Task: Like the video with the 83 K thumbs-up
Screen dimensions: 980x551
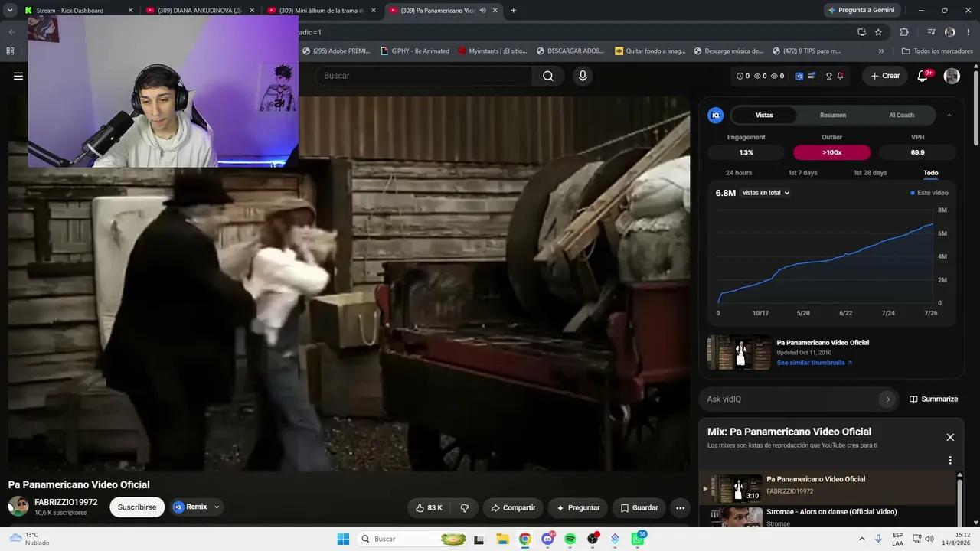Action: click(429, 507)
